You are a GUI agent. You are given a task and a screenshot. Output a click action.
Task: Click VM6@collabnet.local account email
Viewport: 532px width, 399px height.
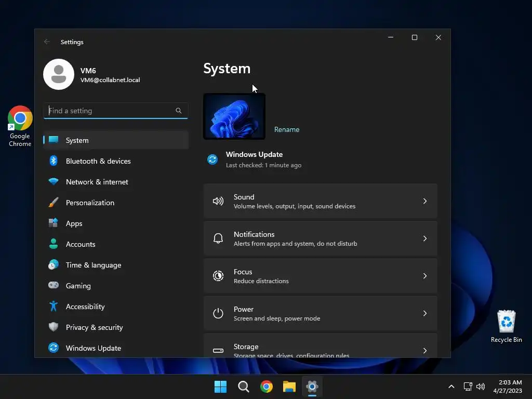(110, 79)
